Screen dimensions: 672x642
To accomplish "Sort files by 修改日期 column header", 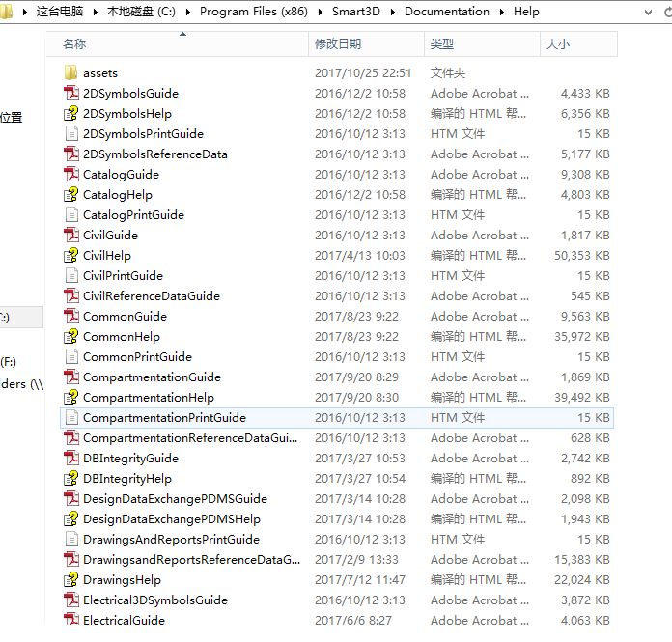I will pos(367,43).
